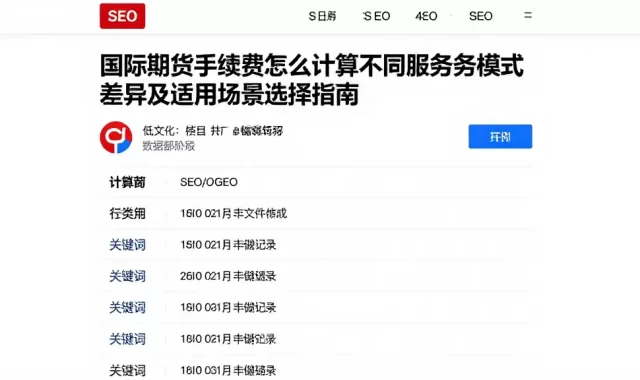Click the '计算商' row label
Screen dimensions: 640x380
[127, 182]
